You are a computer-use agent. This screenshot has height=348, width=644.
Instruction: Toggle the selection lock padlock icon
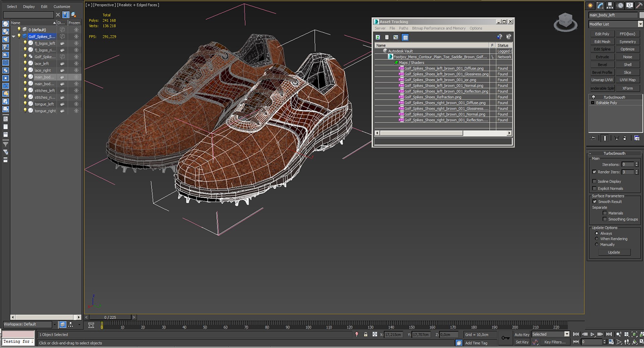tap(366, 334)
